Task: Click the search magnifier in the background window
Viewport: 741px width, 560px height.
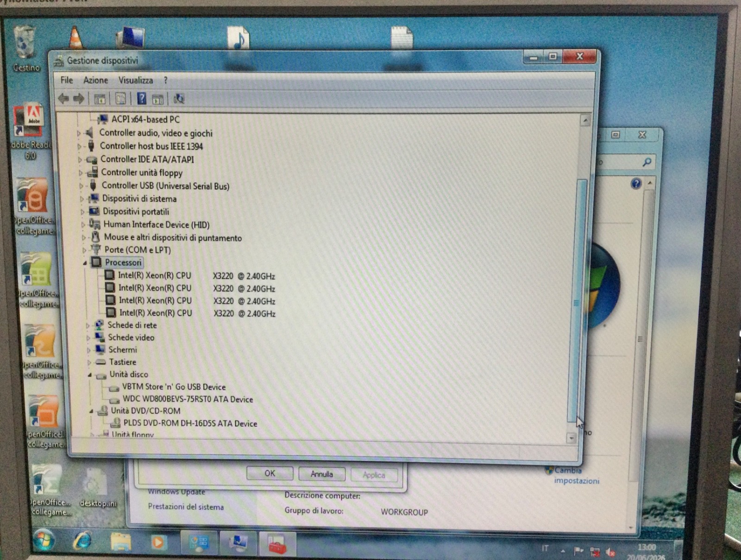Action: pyautogui.click(x=647, y=162)
